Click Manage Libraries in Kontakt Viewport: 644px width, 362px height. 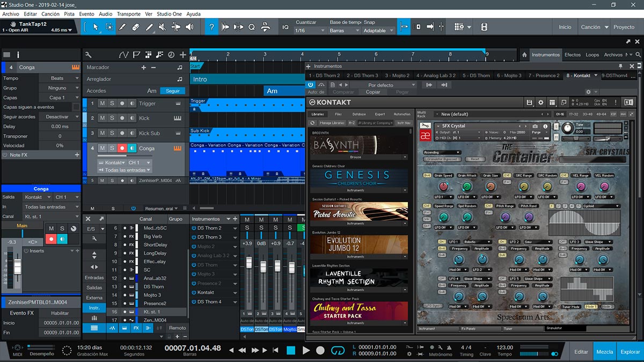[x=331, y=123]
